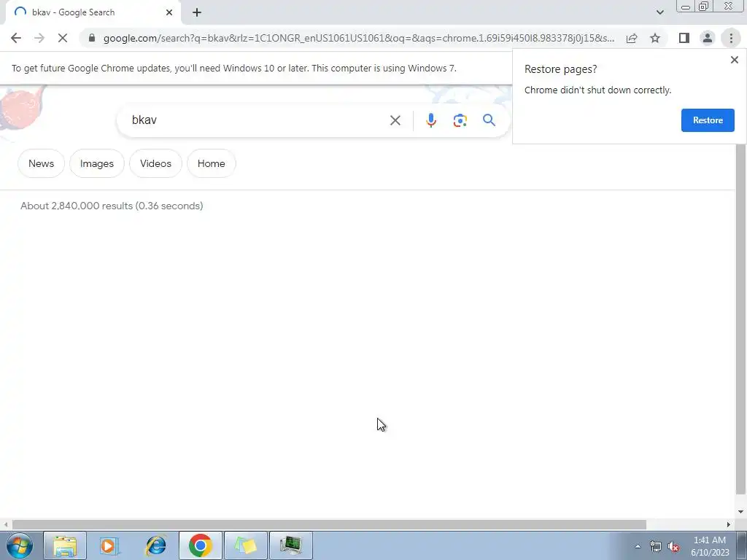Click the About 2,840,000 results text
This screenshot has width=747, height=560.
pyautogui.click(x=112, y=206)
